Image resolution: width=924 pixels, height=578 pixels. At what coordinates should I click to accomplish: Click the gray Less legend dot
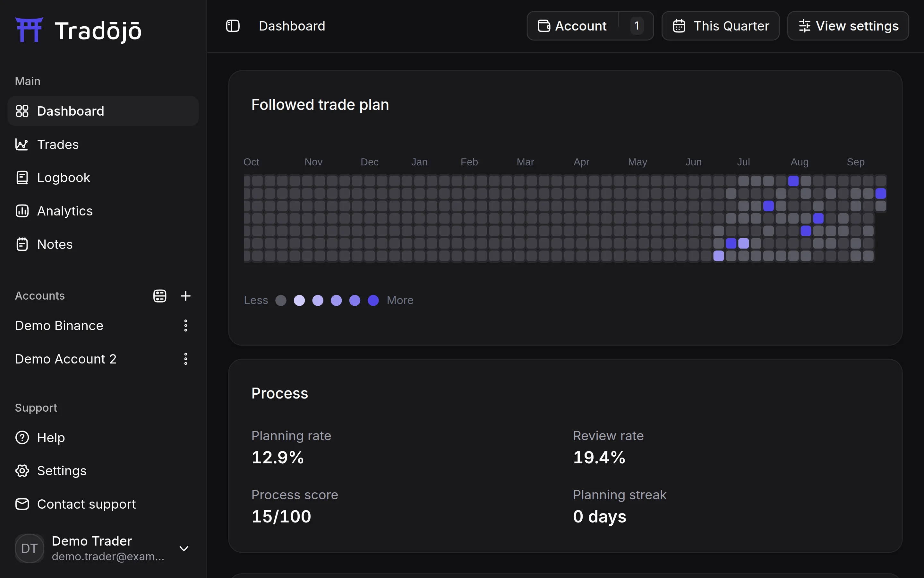click(x=281, y=301)
